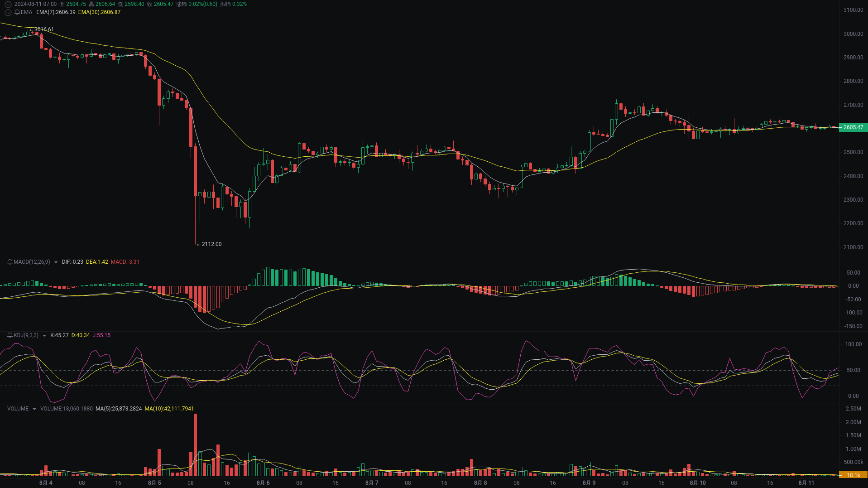The image size is (868, 488).
Task: Collapse the EMA indicator row chevron
Action: click(x=8, y=12)
